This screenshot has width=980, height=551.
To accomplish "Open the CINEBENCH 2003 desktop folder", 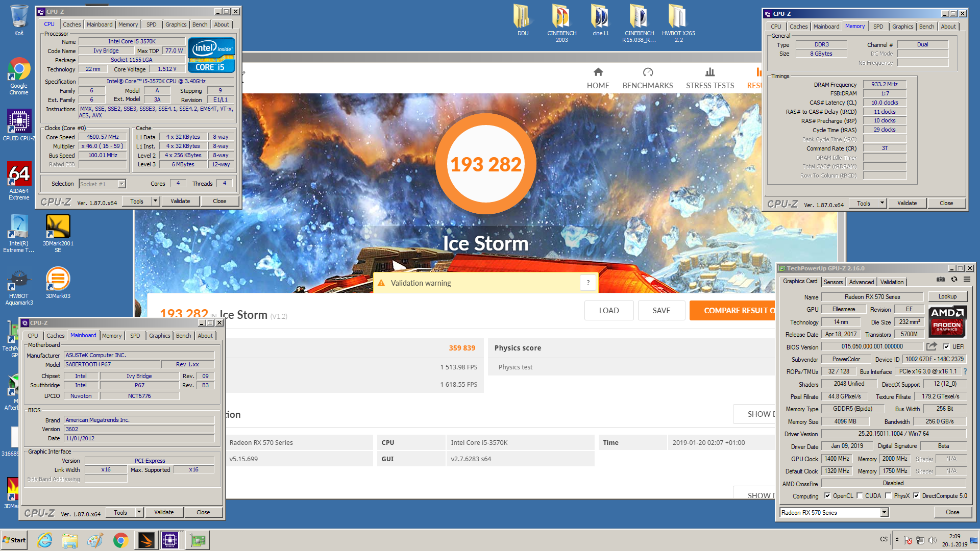I will point(561,23).
